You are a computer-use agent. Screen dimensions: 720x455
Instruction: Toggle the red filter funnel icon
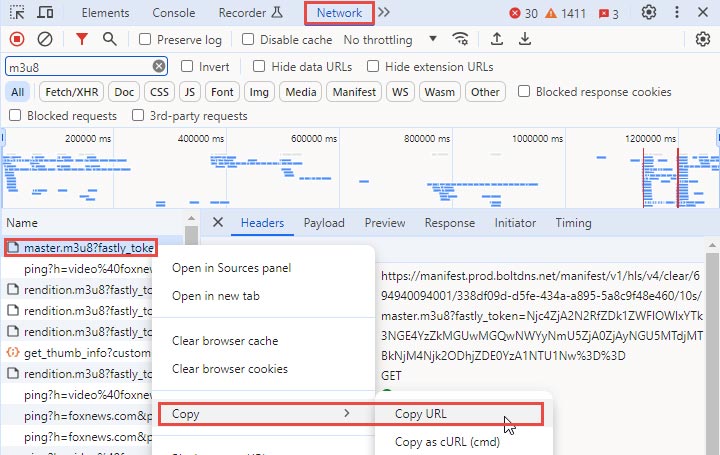coord(82,39)
